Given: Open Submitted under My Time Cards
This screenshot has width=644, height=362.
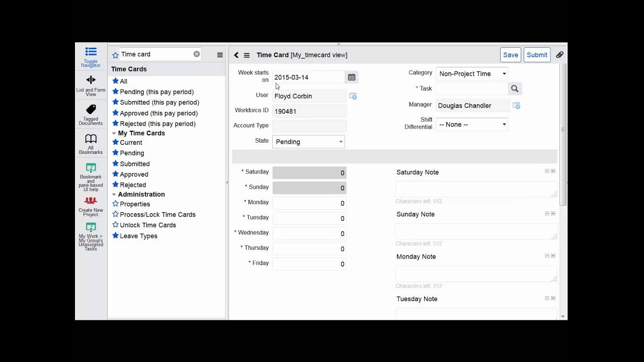Looking at the screenshot, I should point(134,164).
